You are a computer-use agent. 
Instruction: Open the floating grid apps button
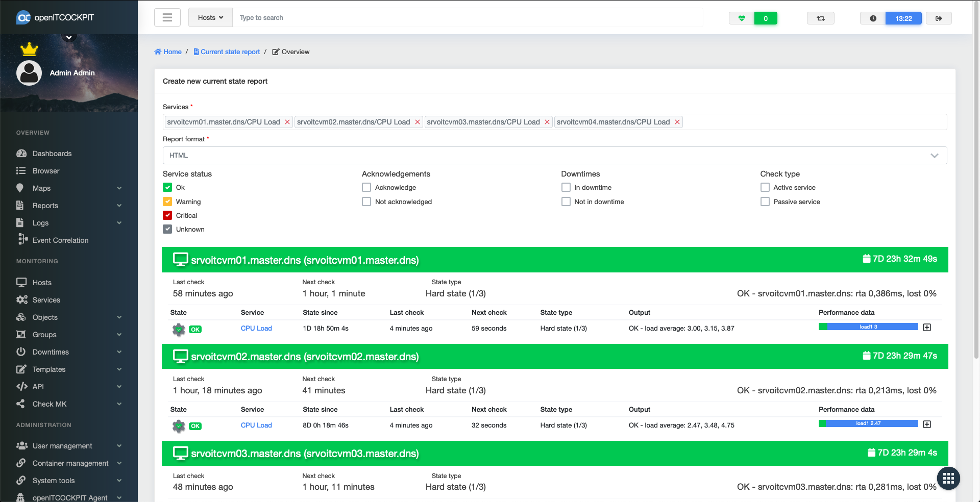[x=948, y=478]
